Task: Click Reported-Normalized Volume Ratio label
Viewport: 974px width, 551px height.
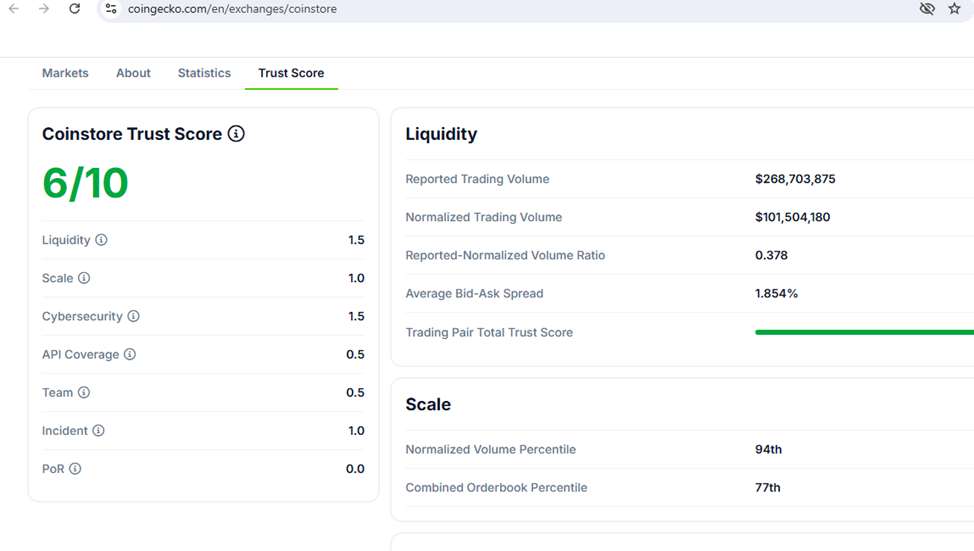Action: [x=505, y=255]
